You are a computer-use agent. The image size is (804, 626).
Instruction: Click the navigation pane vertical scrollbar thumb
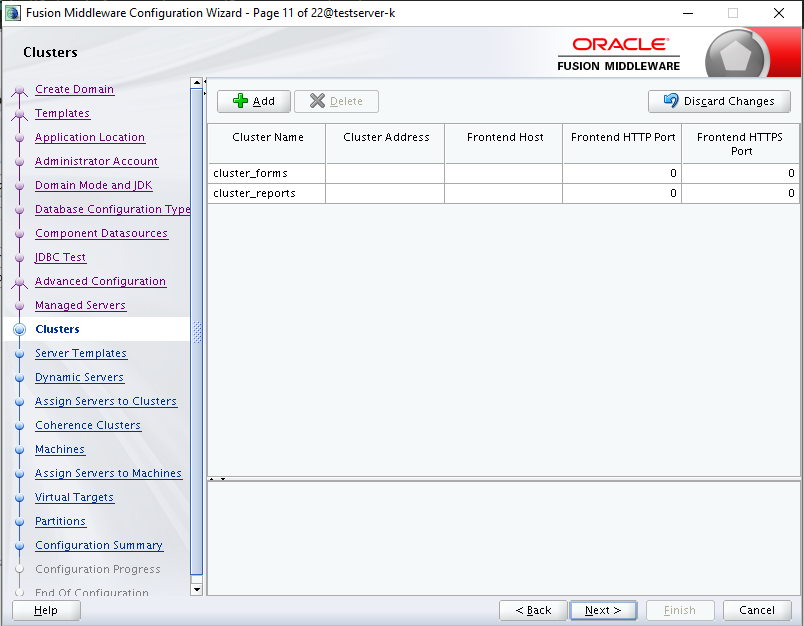point(196,332)
